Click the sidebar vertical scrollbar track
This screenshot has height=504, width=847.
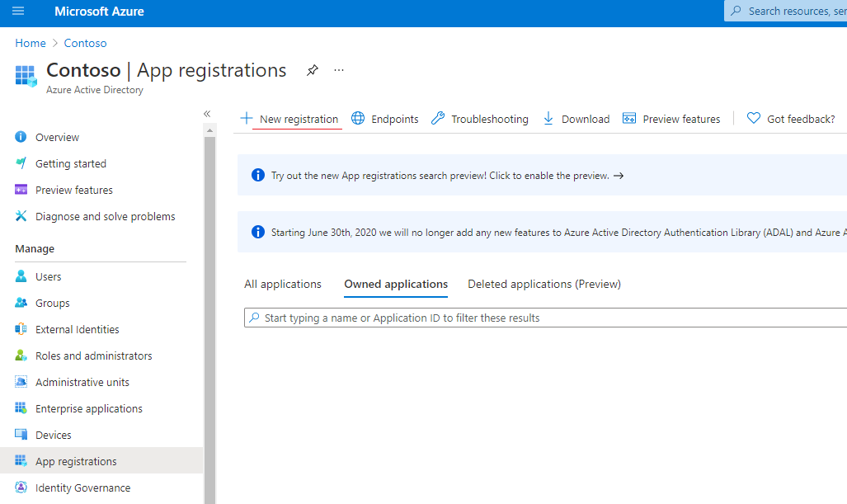pyautogui.click(x=209, y=318)
